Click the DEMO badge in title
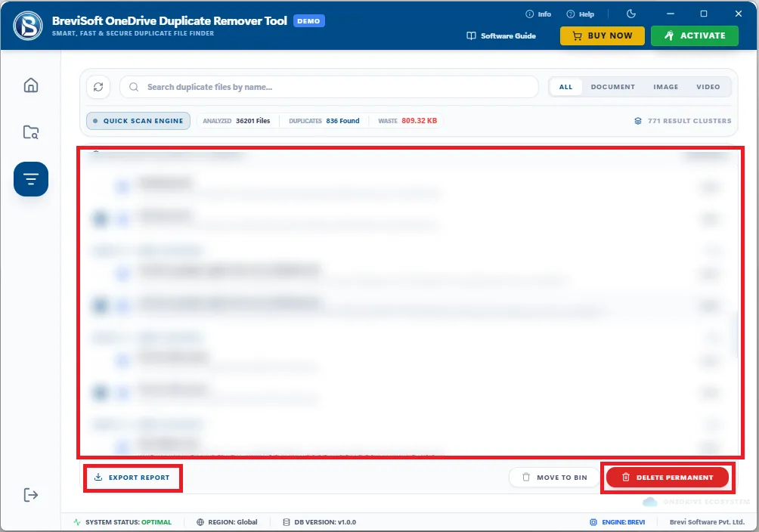Image resolution: width=759 pixels, height=532 pixels. pyautogui.click(x=309, y=21)
